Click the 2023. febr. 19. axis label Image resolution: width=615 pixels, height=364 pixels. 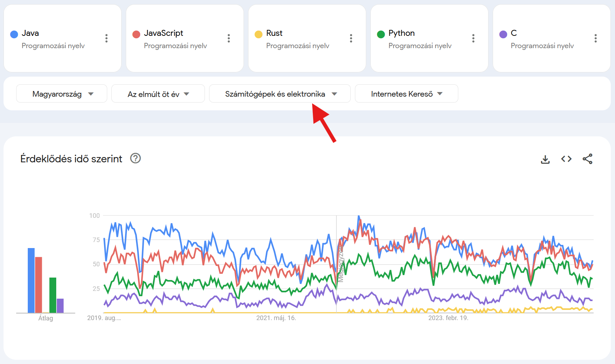[448, 318]
